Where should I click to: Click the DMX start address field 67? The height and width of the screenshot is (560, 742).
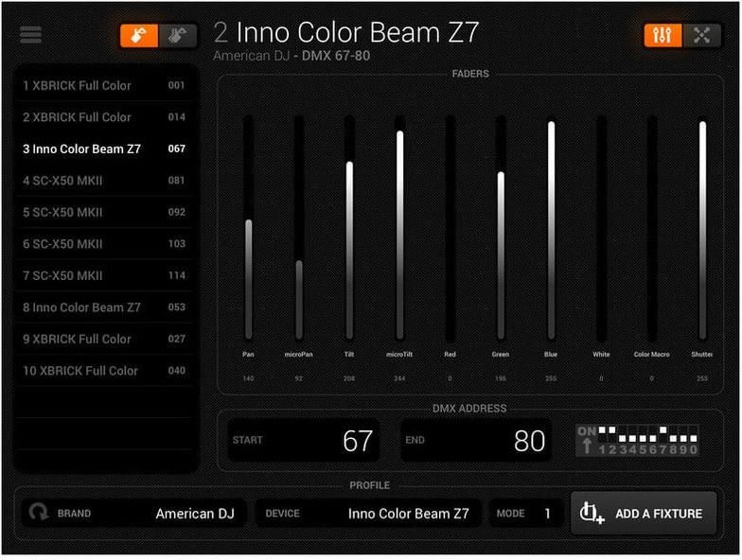coord(303,441)
